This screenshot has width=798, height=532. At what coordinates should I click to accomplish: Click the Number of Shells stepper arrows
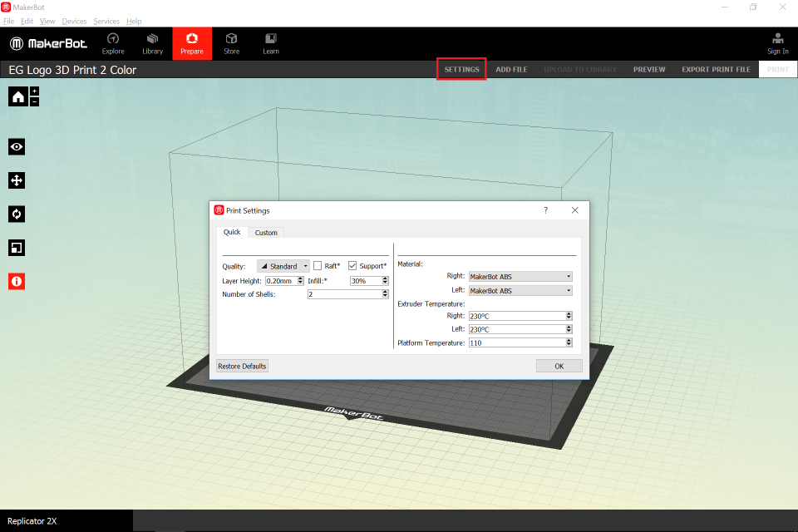[385, 293]
